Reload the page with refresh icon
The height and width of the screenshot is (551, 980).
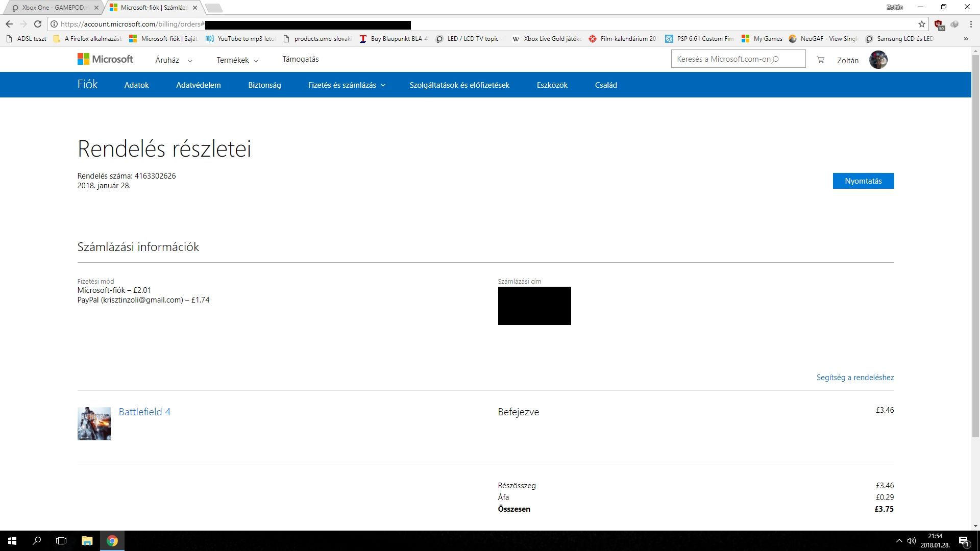tap(38, 24)
